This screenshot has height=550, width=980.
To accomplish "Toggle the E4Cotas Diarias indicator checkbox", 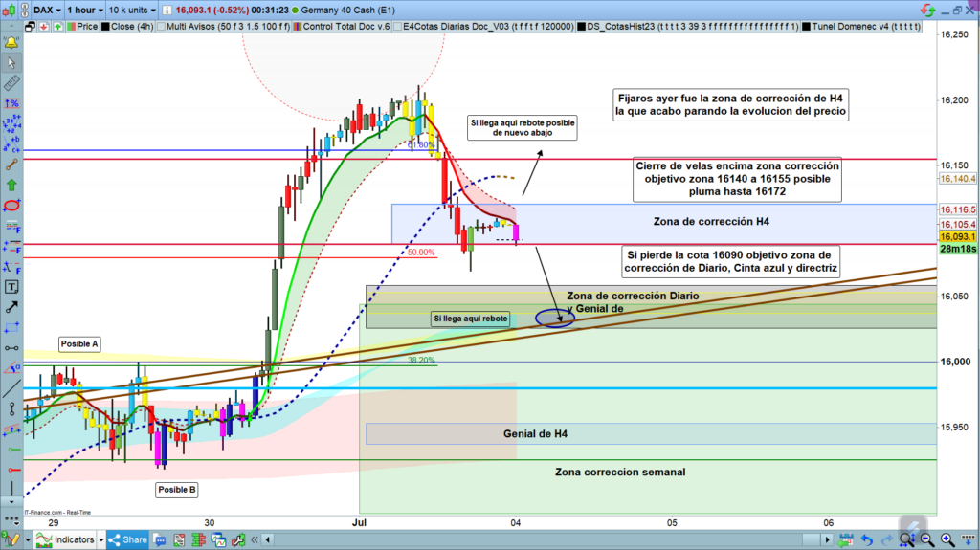I will coord(399,27).
